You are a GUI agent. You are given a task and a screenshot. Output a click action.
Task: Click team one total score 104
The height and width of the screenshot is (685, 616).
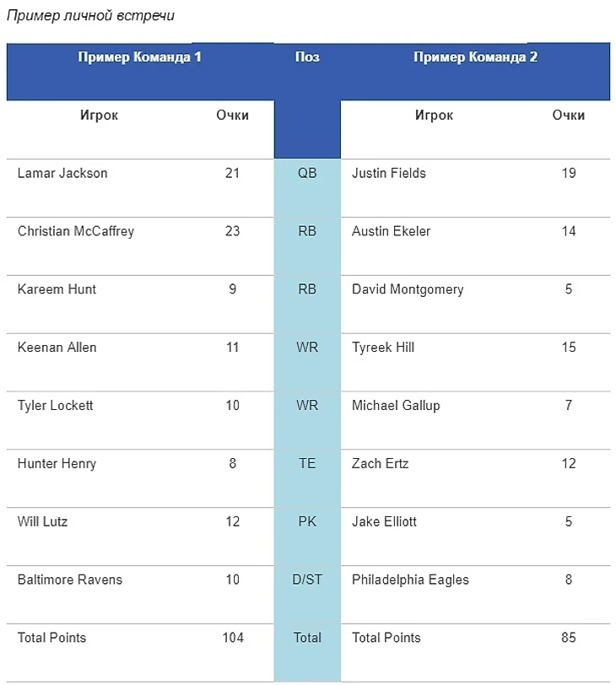pos(232,638)
